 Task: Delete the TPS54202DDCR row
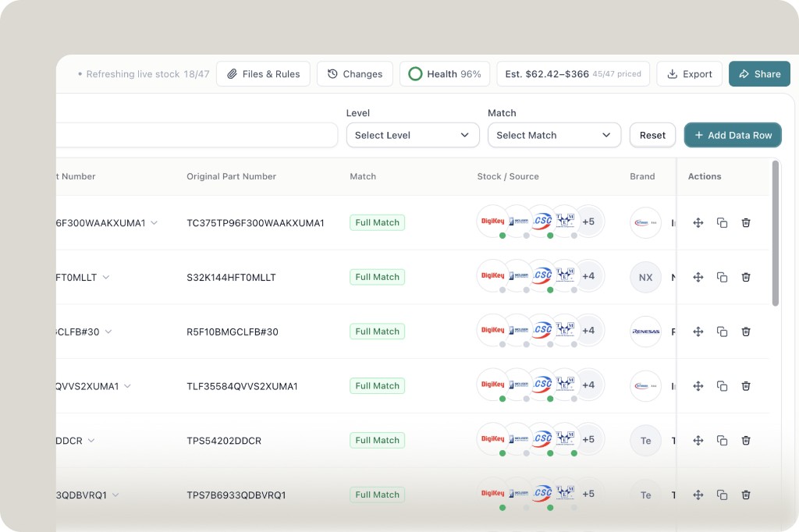(746, 441)
